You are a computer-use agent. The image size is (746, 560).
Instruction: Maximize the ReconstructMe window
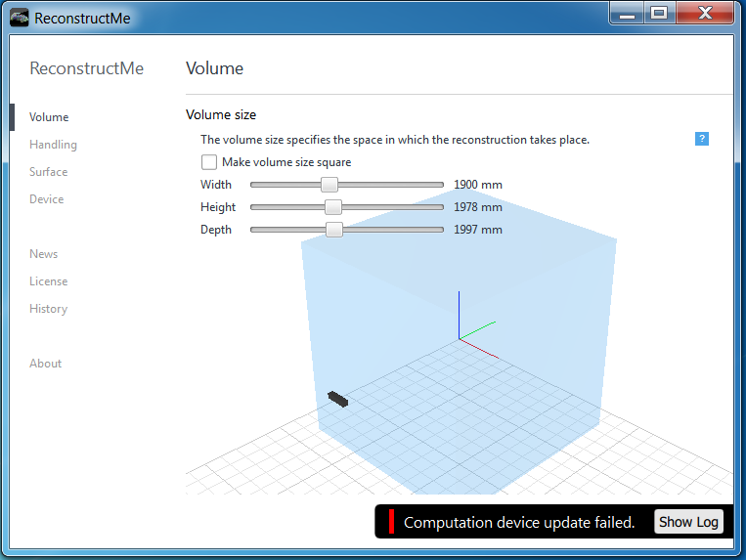click(659, 13)
